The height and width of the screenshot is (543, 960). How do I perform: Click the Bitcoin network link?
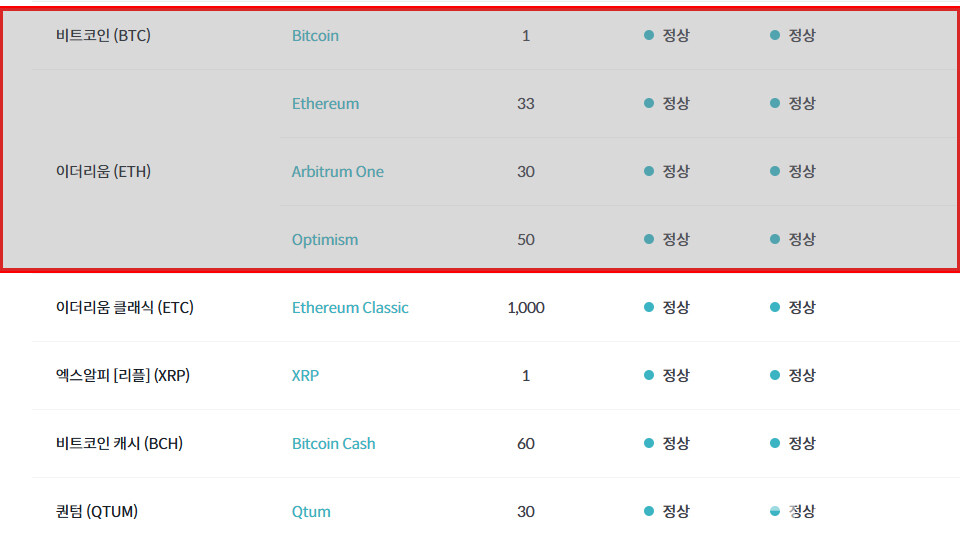[x=315, y=36]
